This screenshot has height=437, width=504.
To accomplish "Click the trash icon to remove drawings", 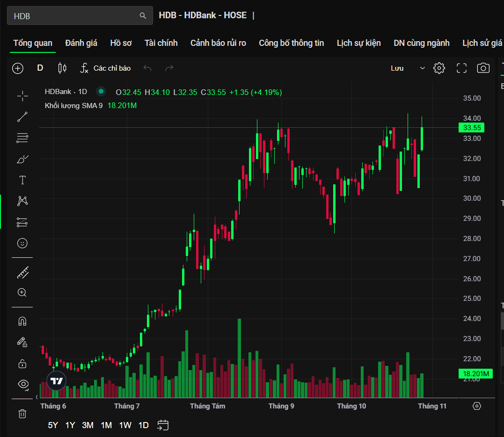I will pyautogui.click(x=22, y=414).
